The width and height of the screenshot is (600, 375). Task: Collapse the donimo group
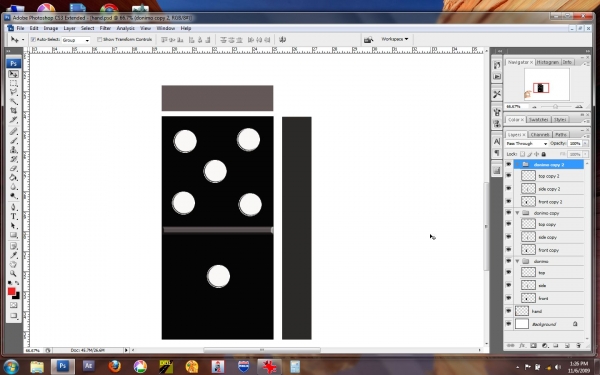(x=517, y=261)
